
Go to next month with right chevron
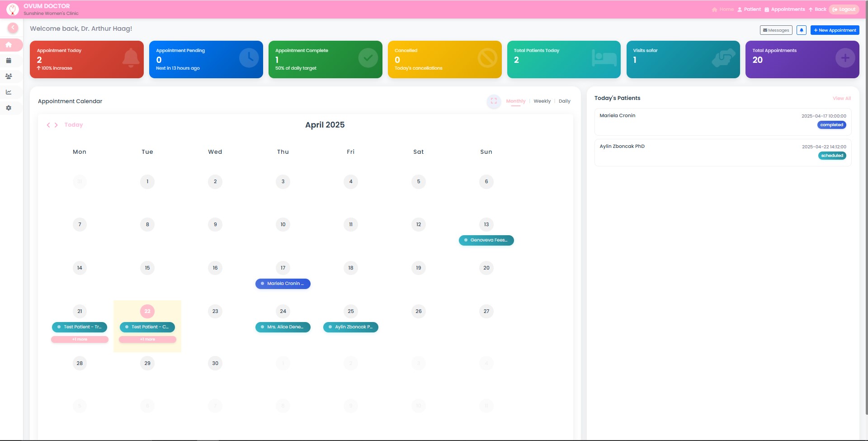tap(57, 125)
